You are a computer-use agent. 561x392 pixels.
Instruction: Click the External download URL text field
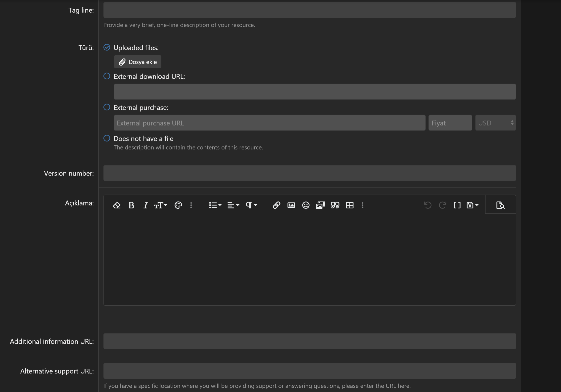pos(315,92)
